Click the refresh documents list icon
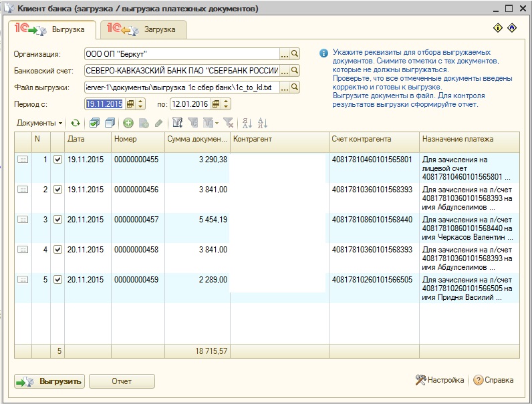 click(76, 123)
